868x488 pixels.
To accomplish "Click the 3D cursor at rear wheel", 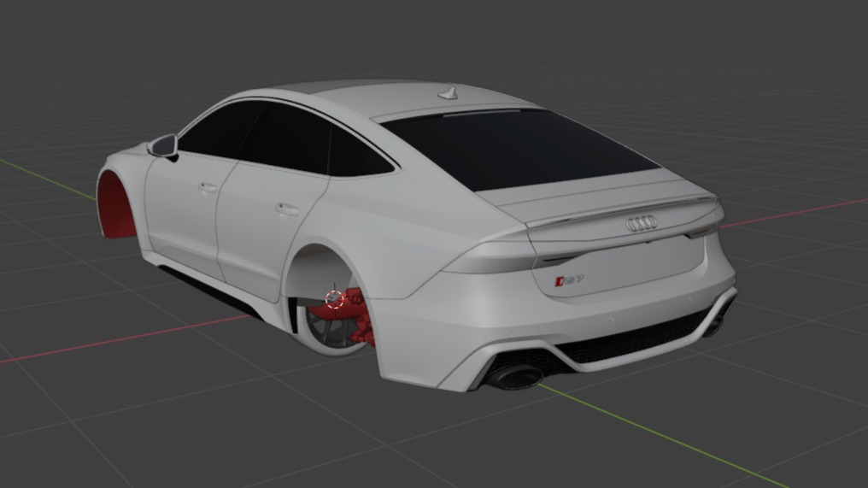I will [334, 298].
